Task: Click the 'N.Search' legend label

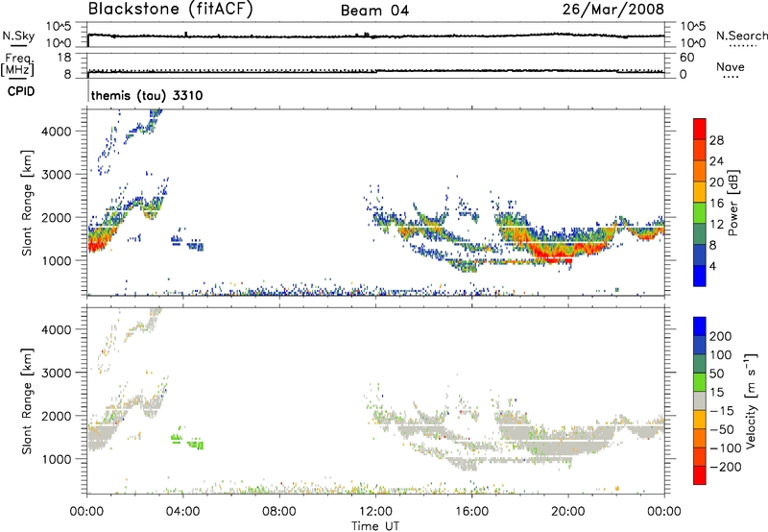Action: pos(741,36)
